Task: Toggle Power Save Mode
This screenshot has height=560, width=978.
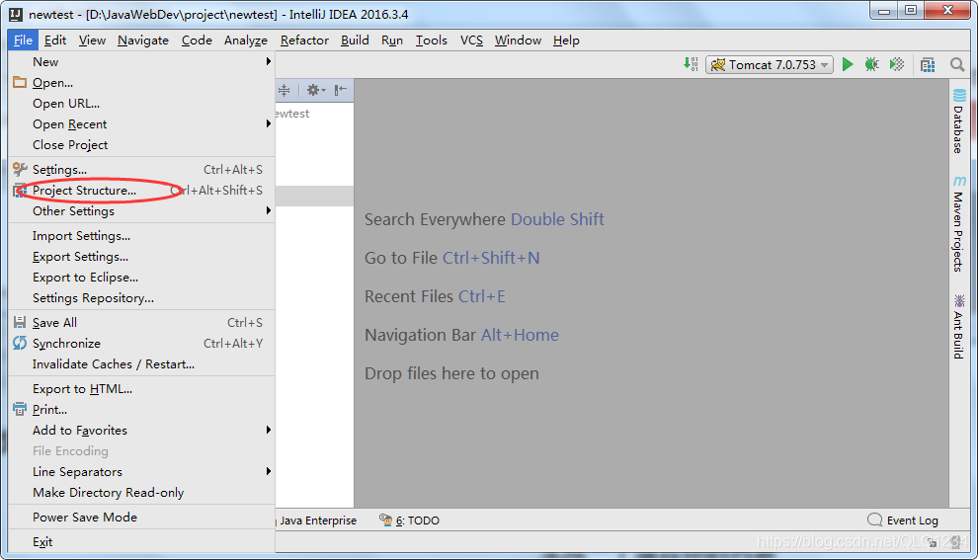Action: point(142,517)
